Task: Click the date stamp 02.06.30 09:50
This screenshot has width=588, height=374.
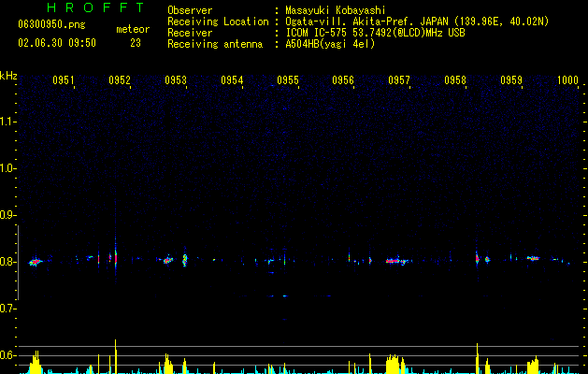Action: tap(57, 43)
